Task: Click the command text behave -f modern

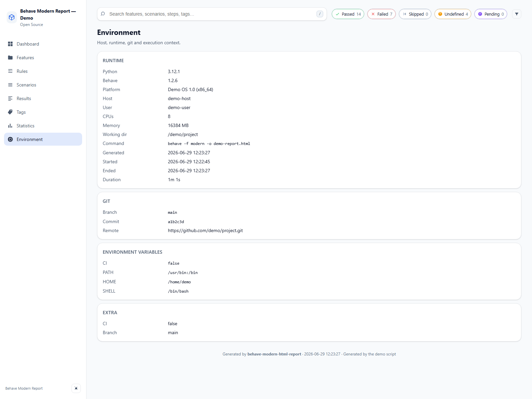Action: [x=209, y=144]
